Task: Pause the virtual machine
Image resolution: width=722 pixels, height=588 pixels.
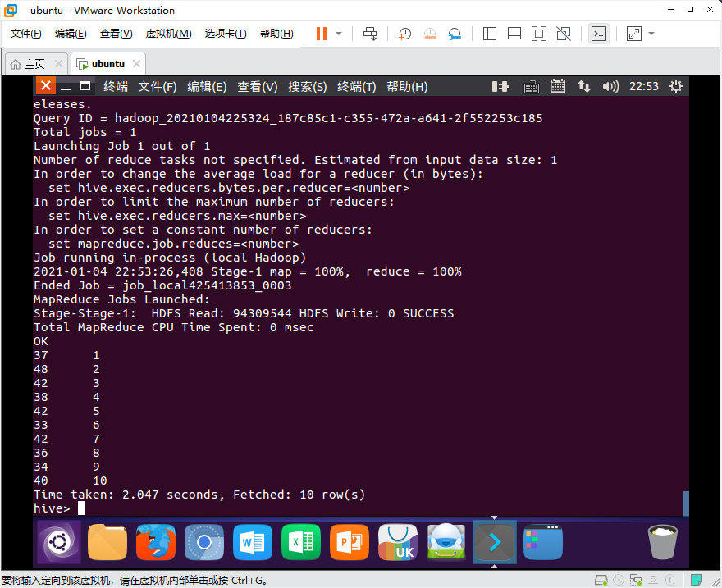Action: (322, 34)
